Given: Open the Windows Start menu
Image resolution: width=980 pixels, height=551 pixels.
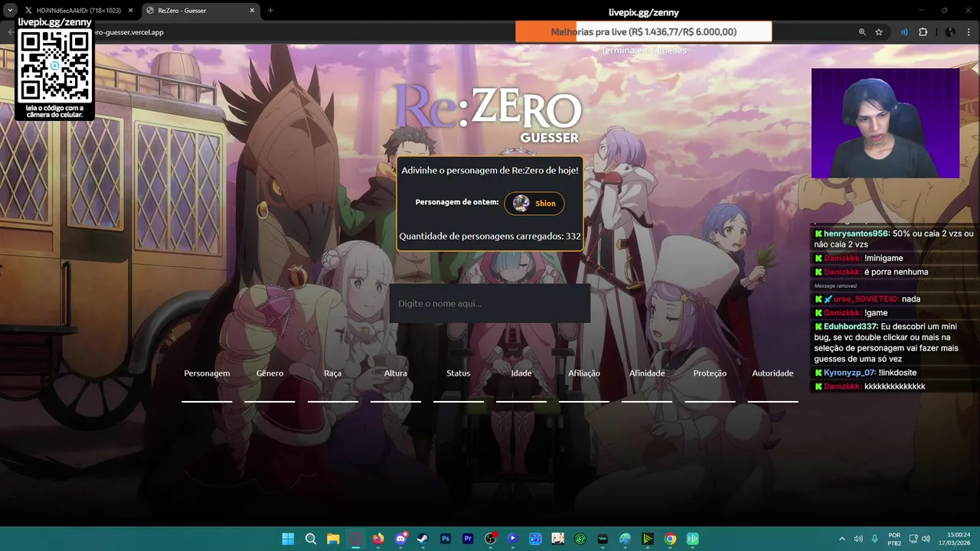Looking at the screenshot, I should 288,539.
